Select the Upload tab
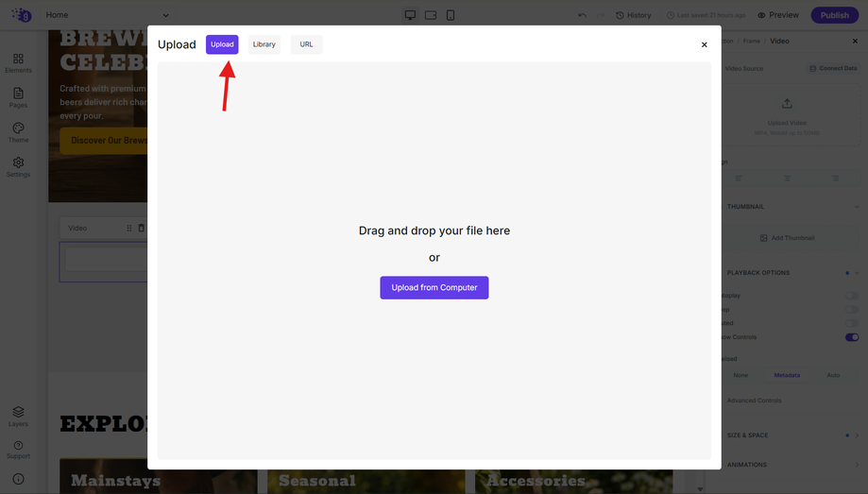The image size is (868, 494). [222, 44]
